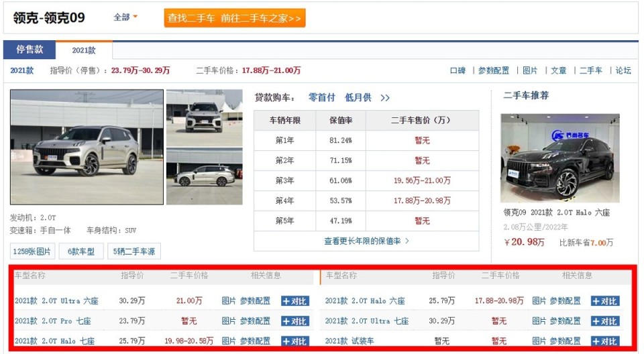Click the 零首付 loan link
644x354 pixels.
(x=321, y=98)
